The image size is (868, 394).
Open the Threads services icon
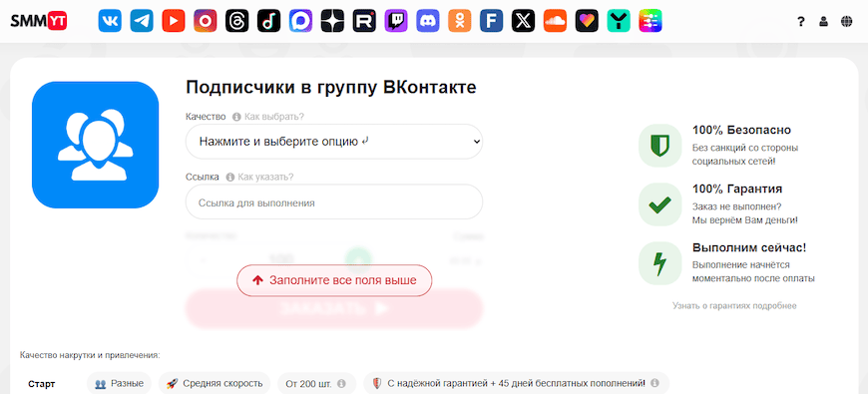click(236, 21)
